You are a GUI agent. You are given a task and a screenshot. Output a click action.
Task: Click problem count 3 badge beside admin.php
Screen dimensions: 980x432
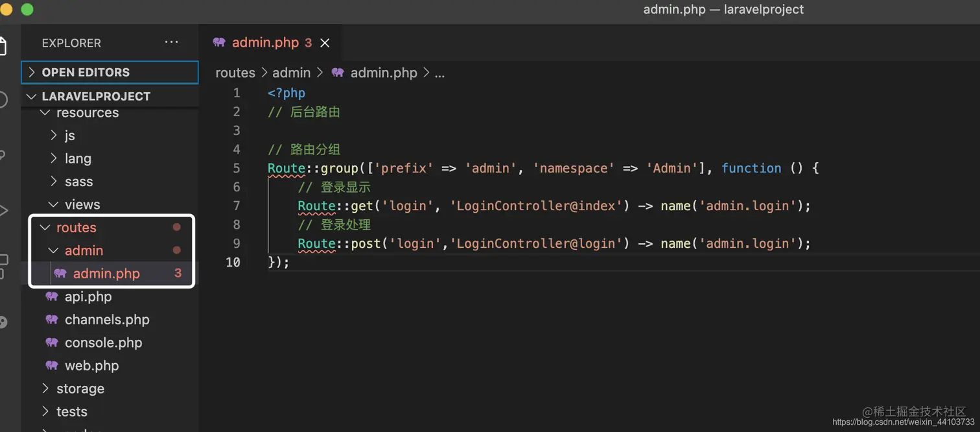click(x=178, y=273)
